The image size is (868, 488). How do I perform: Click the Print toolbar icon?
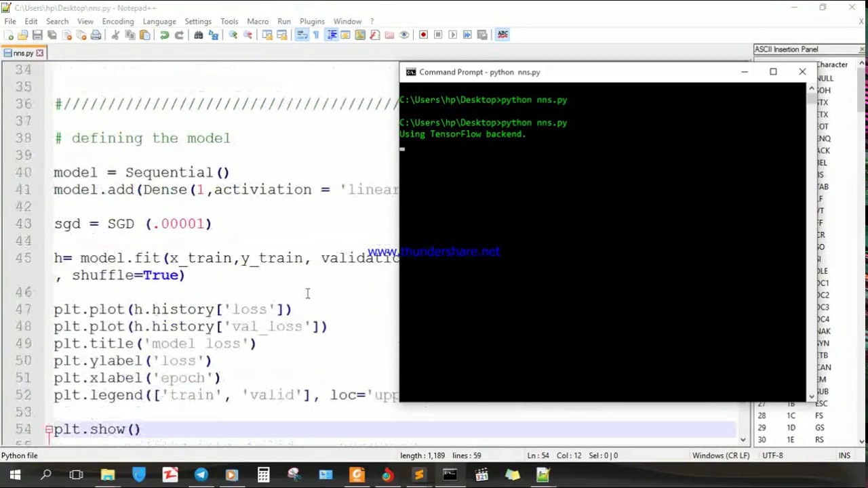pos(96,35)
